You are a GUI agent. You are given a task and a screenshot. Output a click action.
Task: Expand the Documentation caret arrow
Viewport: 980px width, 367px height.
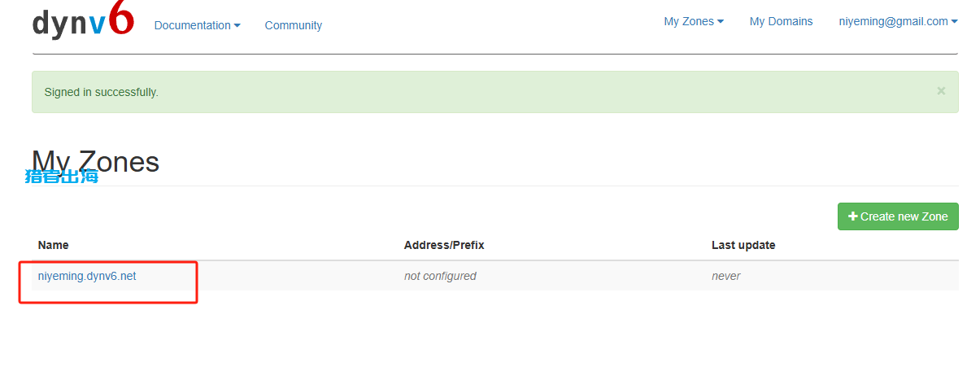point(237,25)
